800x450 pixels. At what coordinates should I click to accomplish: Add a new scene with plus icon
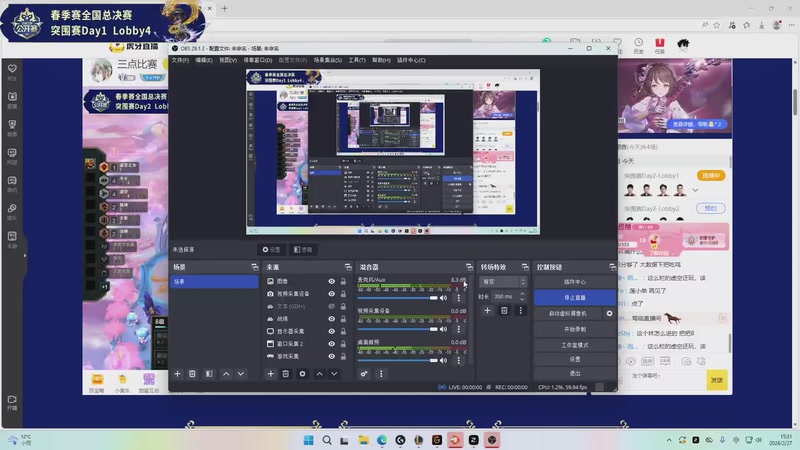coord(178,374)
